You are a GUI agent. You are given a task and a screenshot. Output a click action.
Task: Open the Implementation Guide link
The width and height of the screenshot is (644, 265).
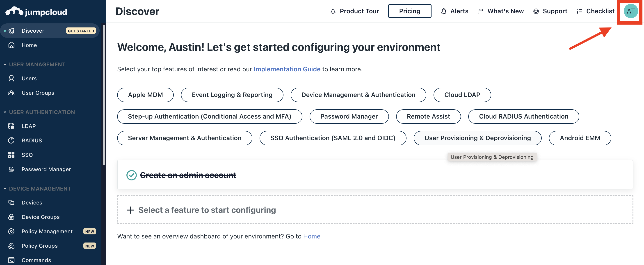(x=287, y=69)
